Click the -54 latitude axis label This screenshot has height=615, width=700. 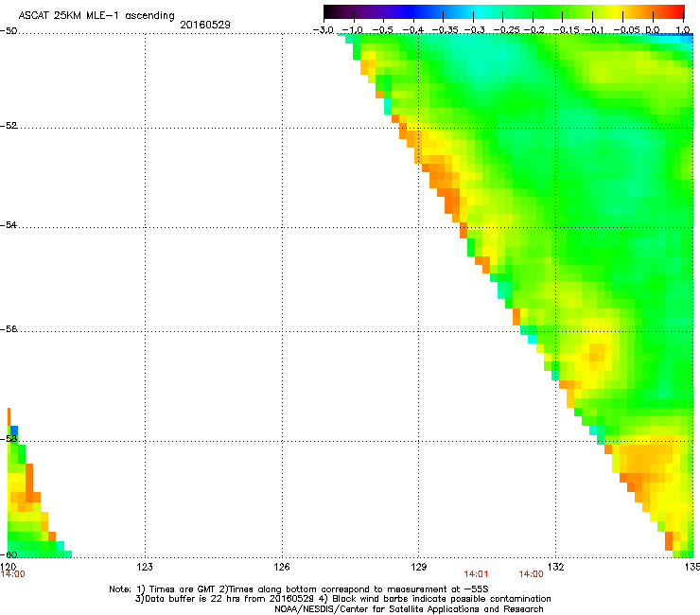coord(9,224)
